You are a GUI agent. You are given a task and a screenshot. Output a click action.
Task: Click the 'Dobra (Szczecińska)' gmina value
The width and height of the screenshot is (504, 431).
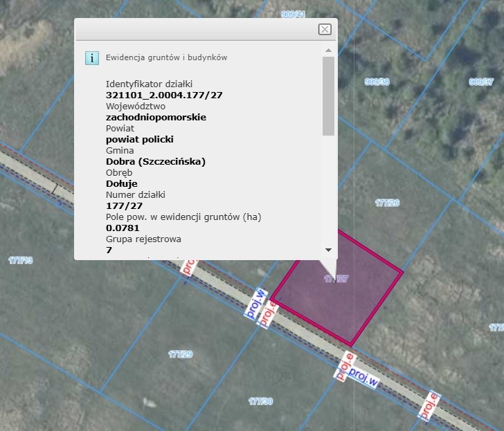pyautogui.click(x=156, y=161)
